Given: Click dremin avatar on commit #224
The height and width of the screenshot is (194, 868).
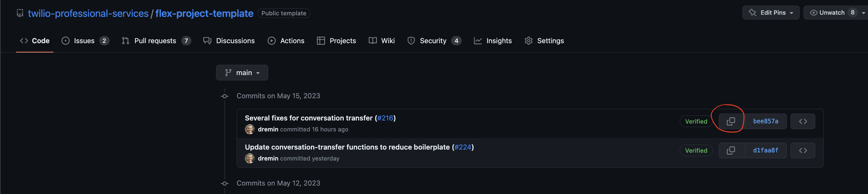Looking at the screenshot, I should pos(250,158).
